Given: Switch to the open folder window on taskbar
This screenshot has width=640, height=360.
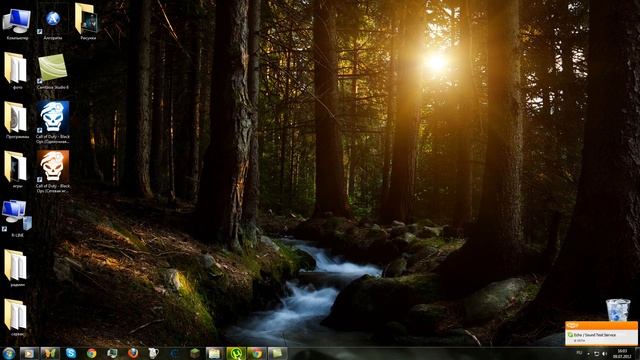Looking at the screenshot, I should tap(215, 353).
